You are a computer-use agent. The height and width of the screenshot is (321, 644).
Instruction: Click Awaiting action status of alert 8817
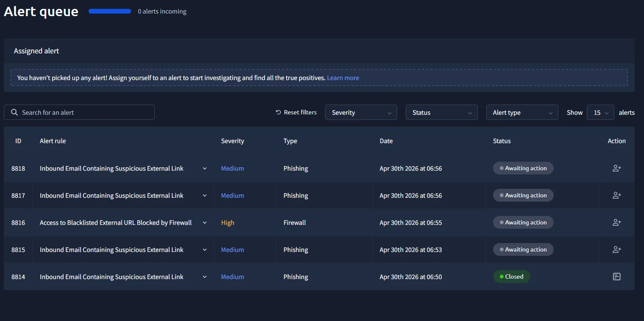click(523, 195)
